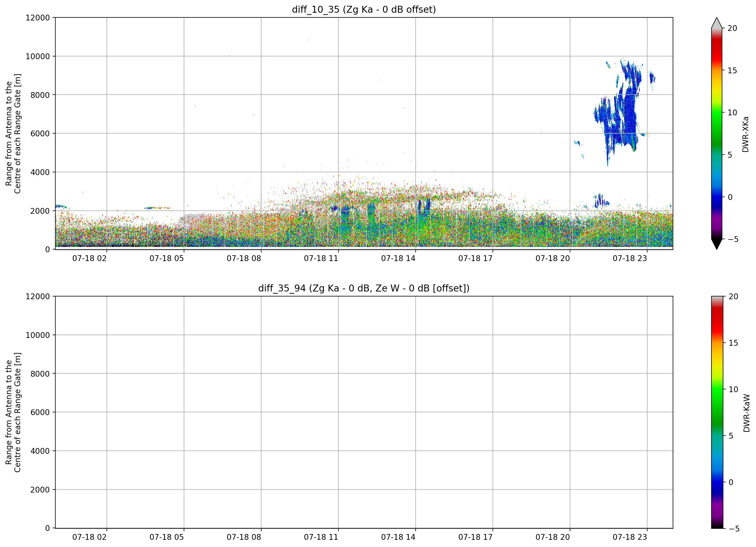Click the '07-18 20' tick label on bottom plot

pyautogui.click(x=553, y=537)
